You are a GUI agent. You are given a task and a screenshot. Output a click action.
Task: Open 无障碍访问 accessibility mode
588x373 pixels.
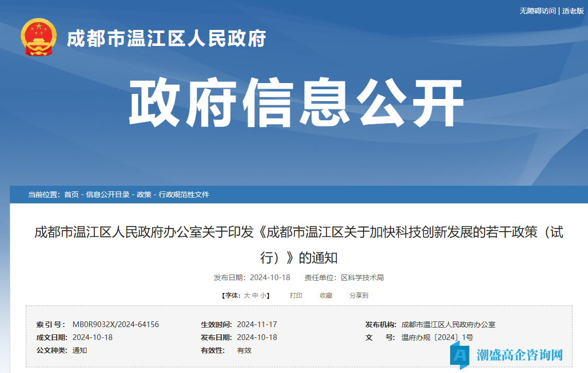point(537,11)
